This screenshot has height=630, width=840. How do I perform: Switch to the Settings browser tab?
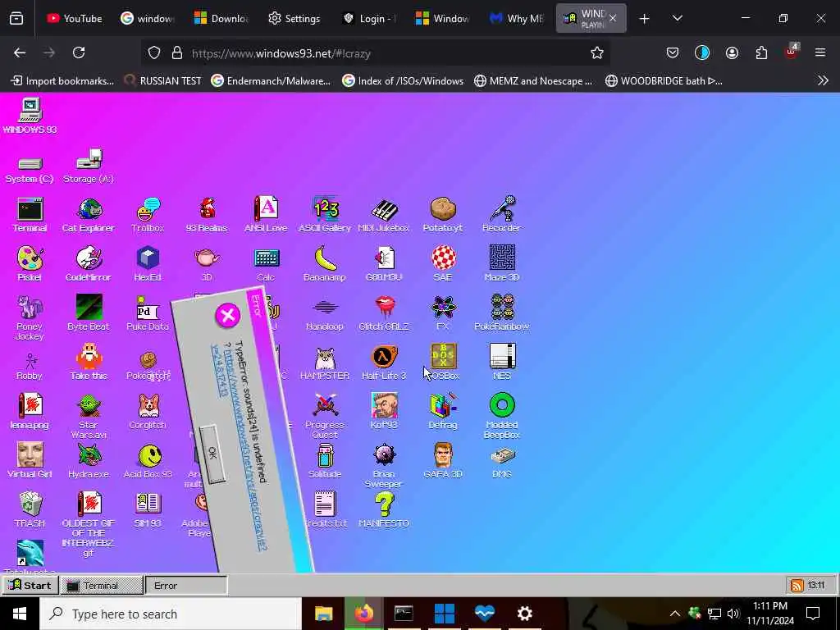294,19
